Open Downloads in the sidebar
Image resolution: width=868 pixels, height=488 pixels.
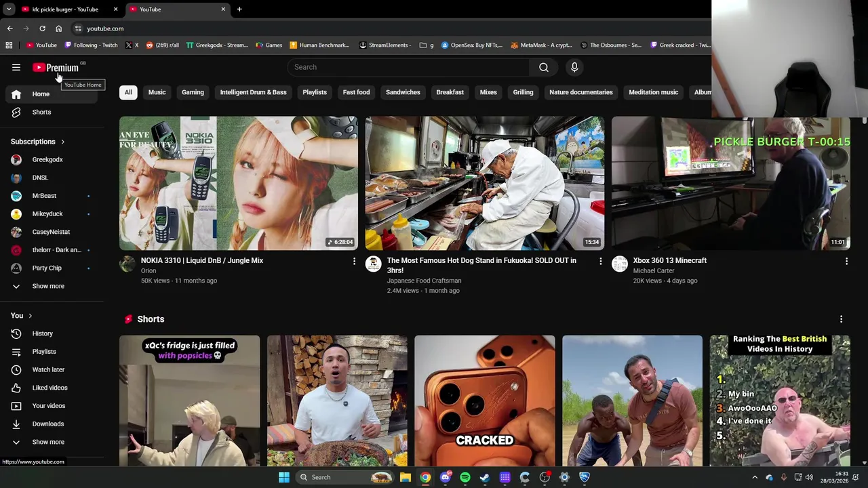tap(52, 424)
